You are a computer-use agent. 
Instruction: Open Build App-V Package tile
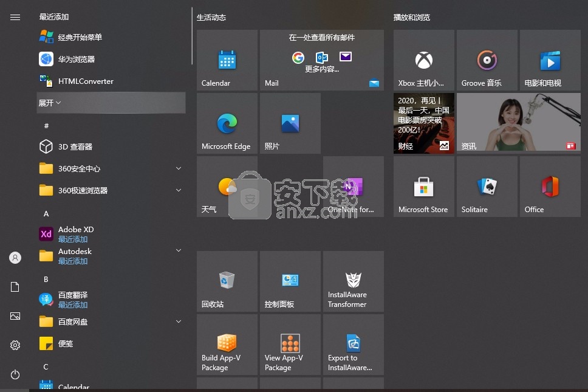pos(227,345)
